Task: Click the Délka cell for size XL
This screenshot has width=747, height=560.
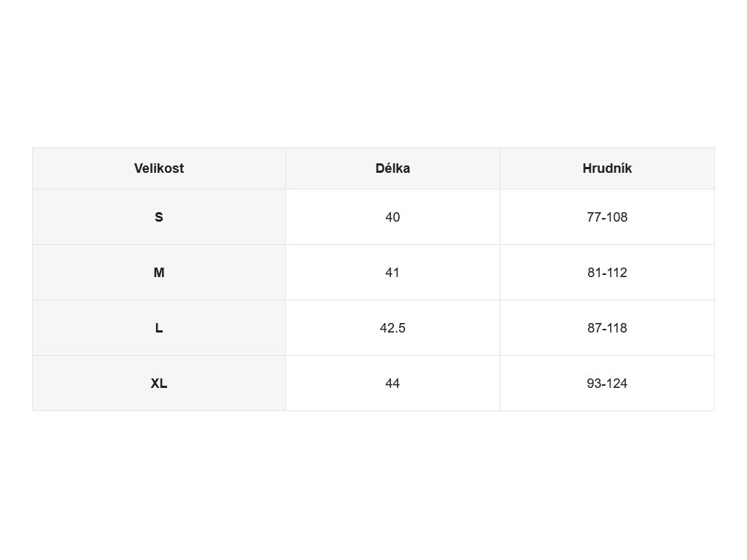Action: coord(392,384)
